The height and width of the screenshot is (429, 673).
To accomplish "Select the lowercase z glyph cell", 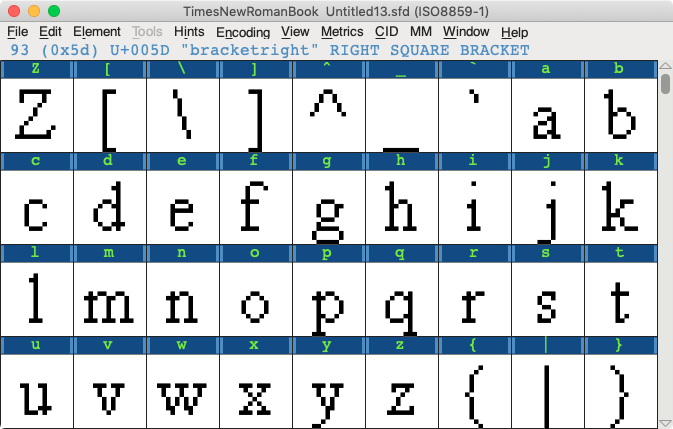I will tap(402, 391).
